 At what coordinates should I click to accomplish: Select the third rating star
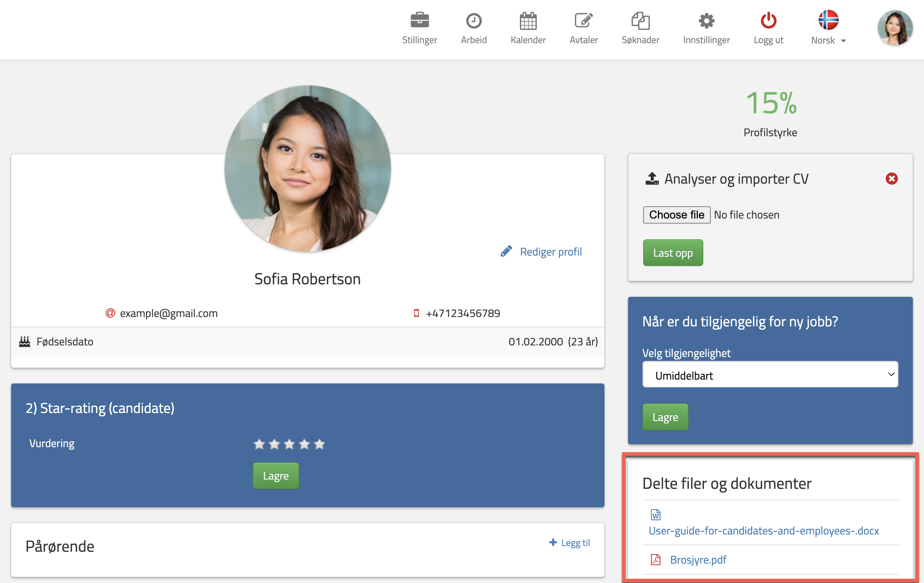289,444
